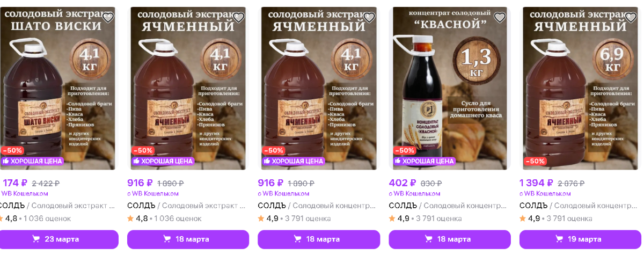Click -50% discount badge on 6,9 кг product
This screenshot has height=255, width=644.
[535, 161]
